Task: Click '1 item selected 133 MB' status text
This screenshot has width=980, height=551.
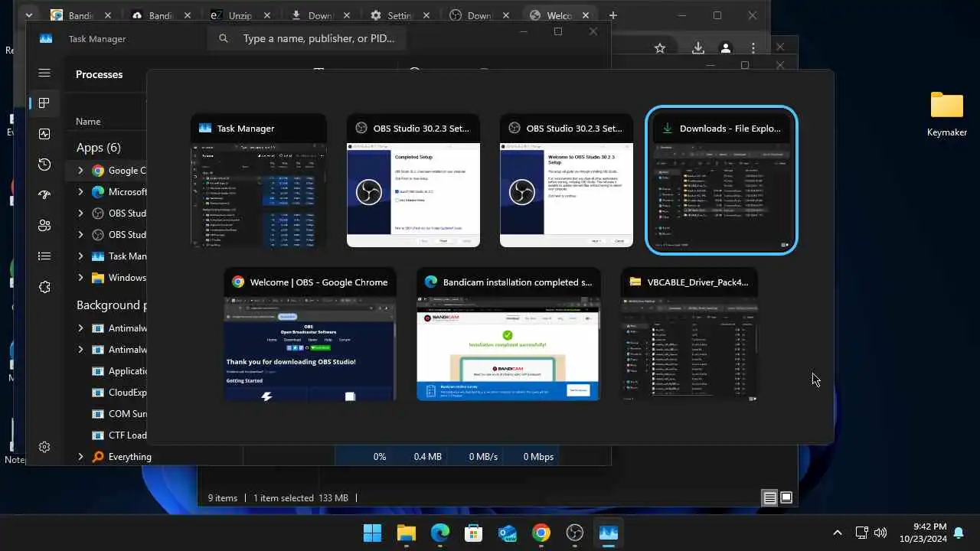Action: coord(301,498)
